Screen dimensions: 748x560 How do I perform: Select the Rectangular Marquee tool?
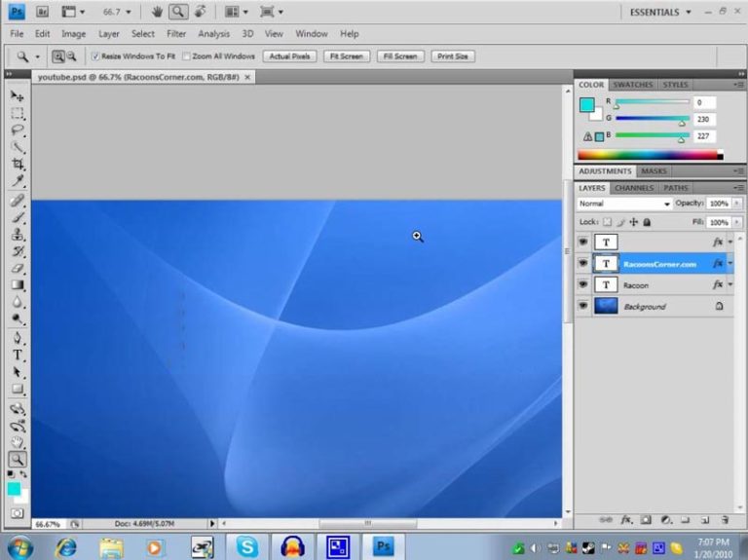click(x=18, y=114)
